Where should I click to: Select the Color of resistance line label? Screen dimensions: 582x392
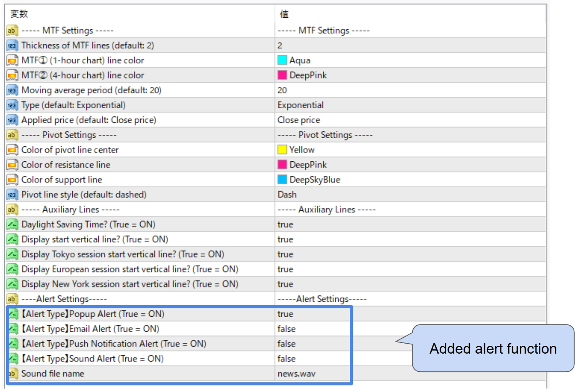66,165
